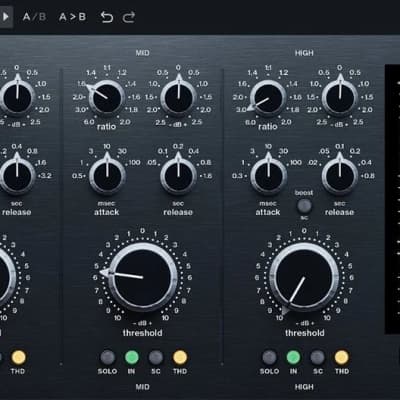Copy A to B with A>B button
400x400 pixels.
tap(72, 17)
